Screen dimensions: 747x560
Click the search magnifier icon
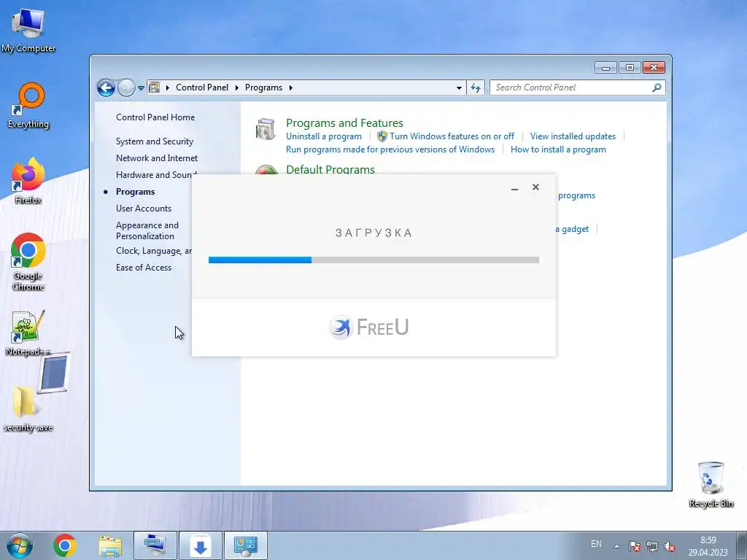(x=657, y=87)
